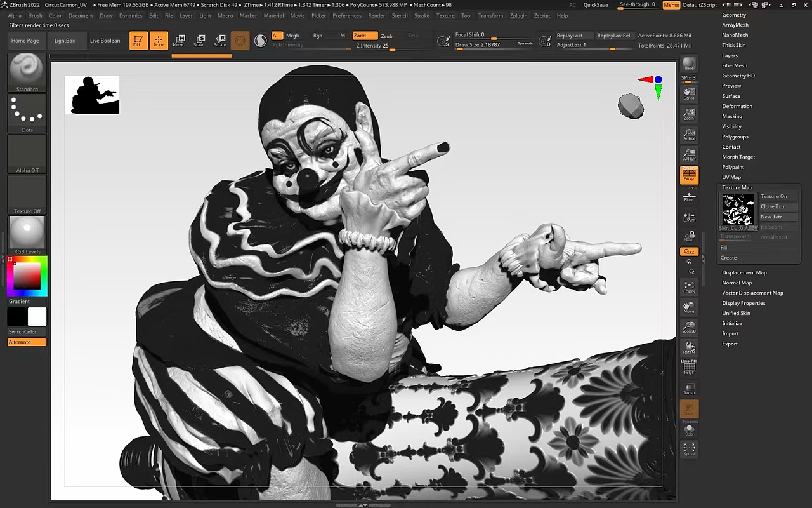The image size is (812, 508).
Task: Toggle the Floor grid
Action: [x=689, y=197]
